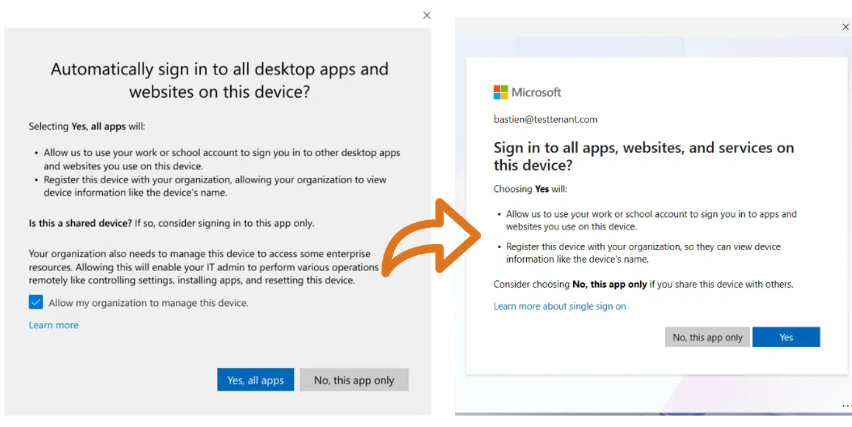Click the 'Selecting Yes, all apps will:' line
This screenshot has height=427, width=852.
coord(88,127)
